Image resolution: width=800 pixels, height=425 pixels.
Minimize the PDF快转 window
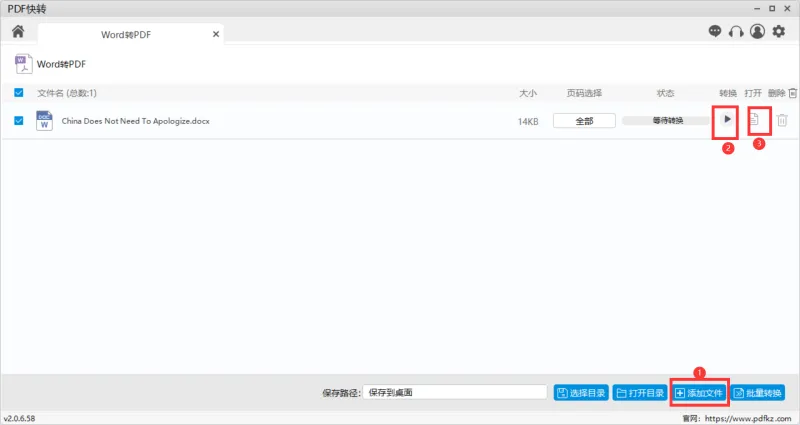757,9
